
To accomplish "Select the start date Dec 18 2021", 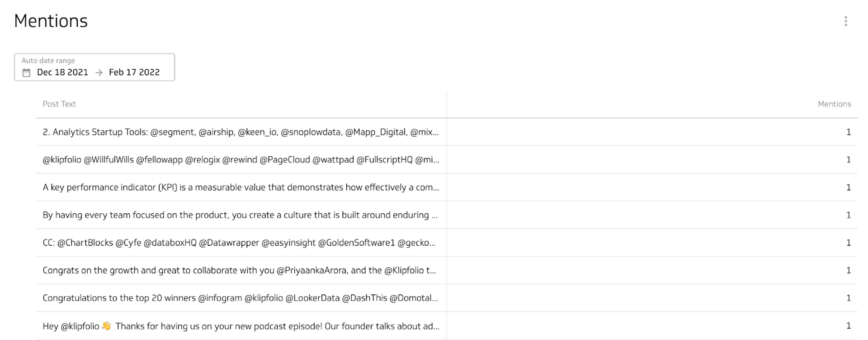I will [62, 72].
